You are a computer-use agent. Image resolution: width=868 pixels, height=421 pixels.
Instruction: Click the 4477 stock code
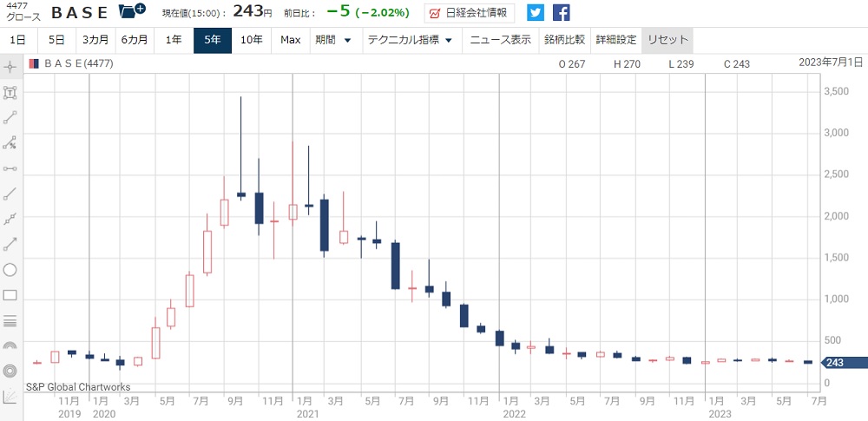(x=17, y=5)
